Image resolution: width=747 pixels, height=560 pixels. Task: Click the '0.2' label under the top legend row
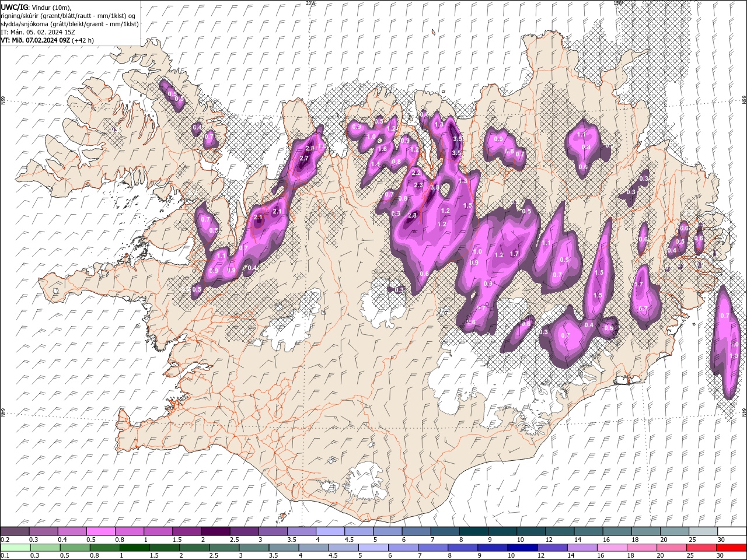[5, 540]
